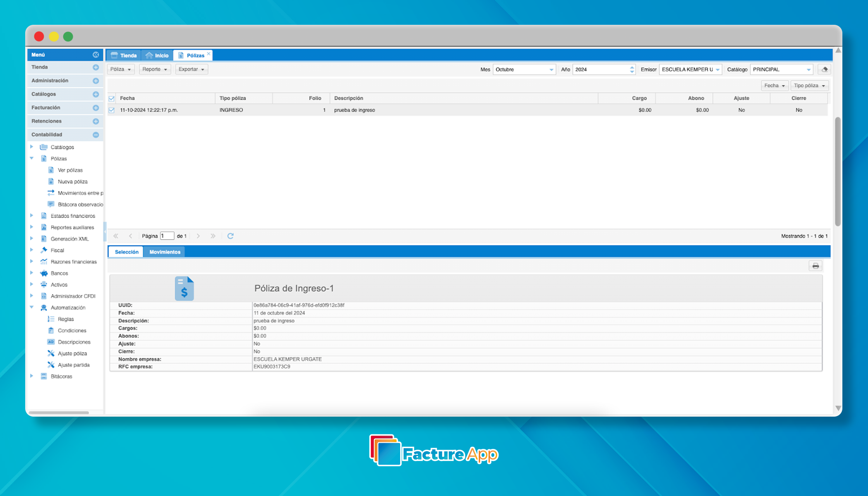Switch to the Movimientos tab
This screenshot has width=868, height=496.
coord(165,252)
